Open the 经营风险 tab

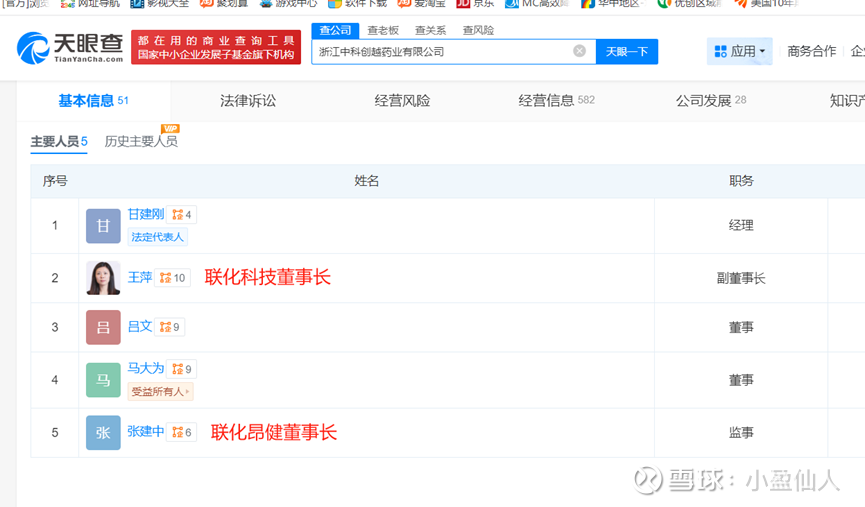pos(402,100)
